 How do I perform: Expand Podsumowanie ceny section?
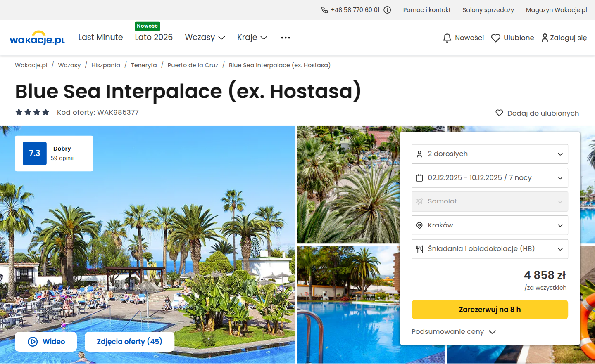coord(454,332)
